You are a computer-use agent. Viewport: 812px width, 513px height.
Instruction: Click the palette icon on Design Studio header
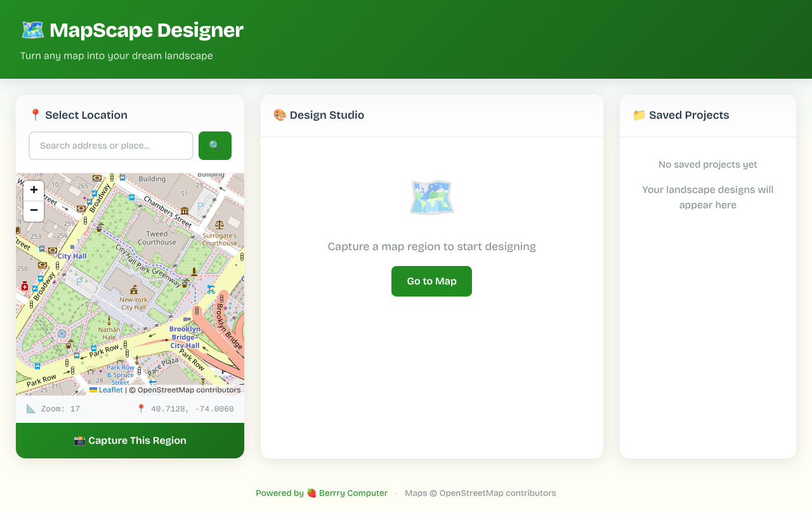[x=279, y=115]
